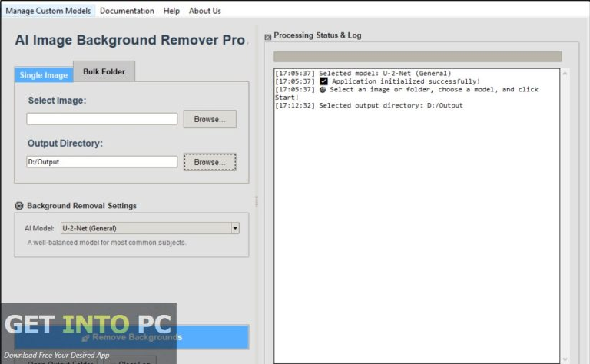Click the AI Image Background Remover Pro title
Viewport: 590px width, 364px height.
pyautogui.click(x=130, y=40)
